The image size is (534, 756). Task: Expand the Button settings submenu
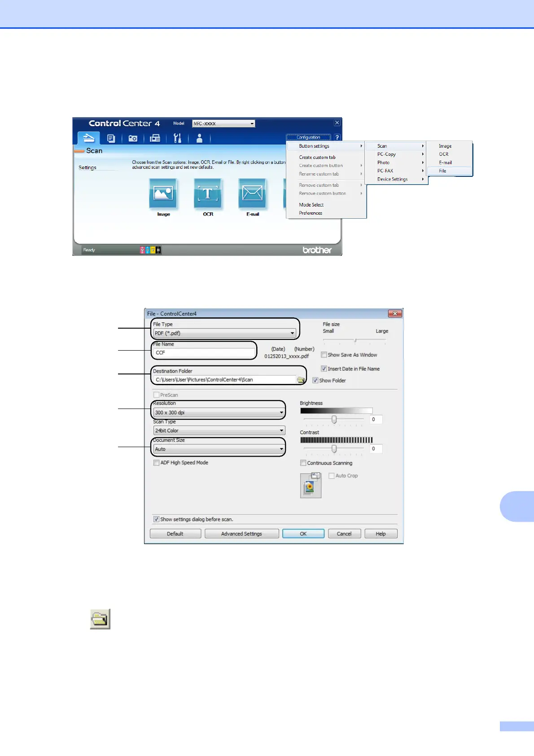click(x=326, y=146)
